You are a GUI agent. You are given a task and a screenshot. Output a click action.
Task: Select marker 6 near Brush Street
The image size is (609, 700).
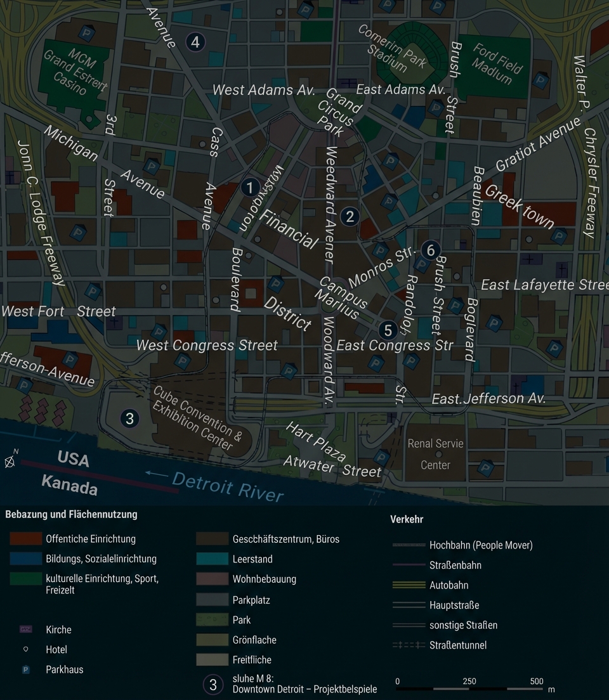click(430, 250)
